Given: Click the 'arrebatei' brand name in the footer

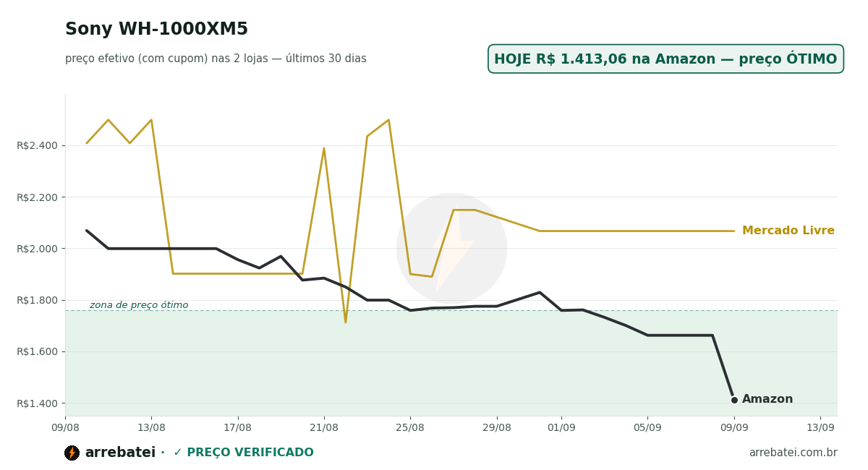Looking at the screenshot, I should 120,453.
